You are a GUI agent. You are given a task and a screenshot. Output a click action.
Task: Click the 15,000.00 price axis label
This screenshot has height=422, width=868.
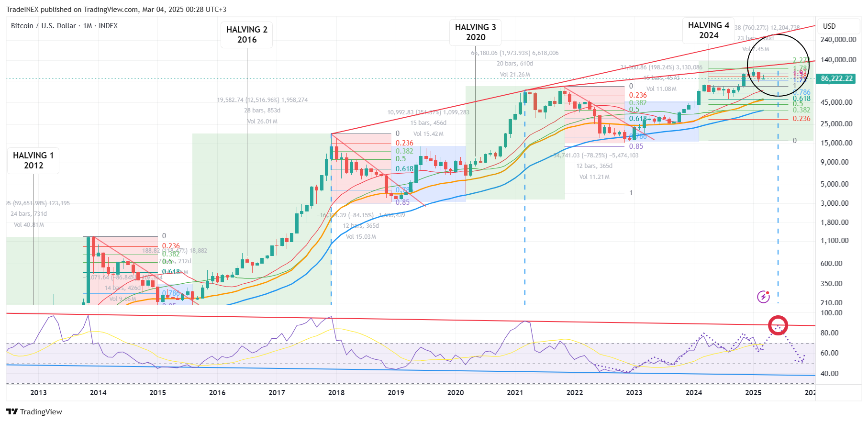click(836, 143)
